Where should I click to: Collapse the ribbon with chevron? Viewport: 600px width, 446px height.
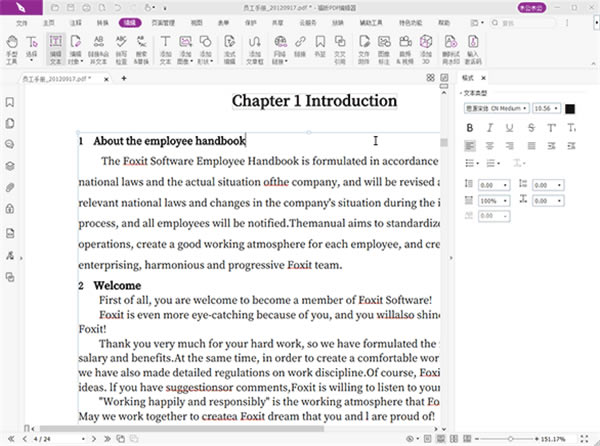(x=593, y=63)
